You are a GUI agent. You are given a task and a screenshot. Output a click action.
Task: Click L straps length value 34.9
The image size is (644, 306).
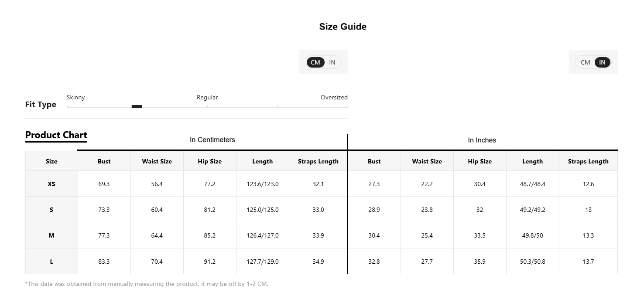(x=318, y=262)
